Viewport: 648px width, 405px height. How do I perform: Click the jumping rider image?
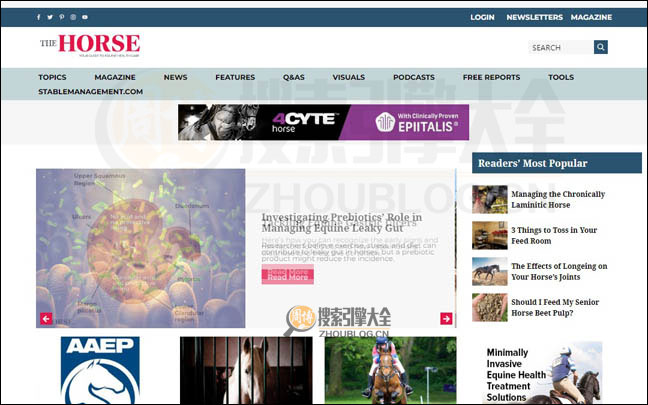pos(391,370)
